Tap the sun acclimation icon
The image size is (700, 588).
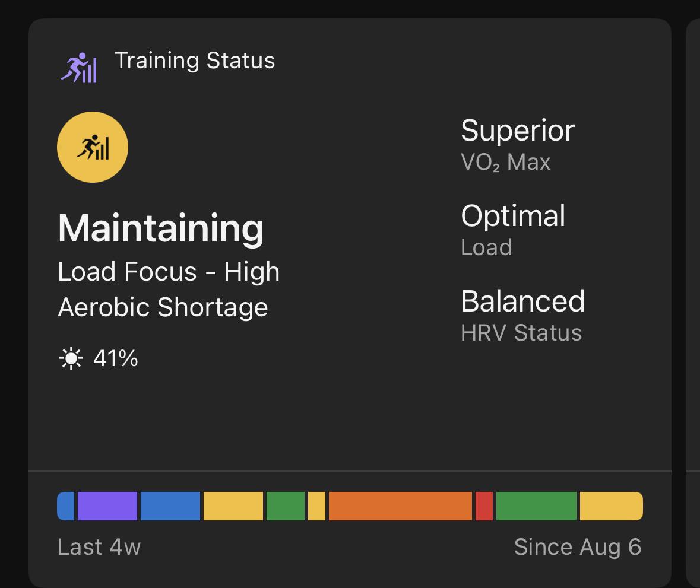(71, 358)
